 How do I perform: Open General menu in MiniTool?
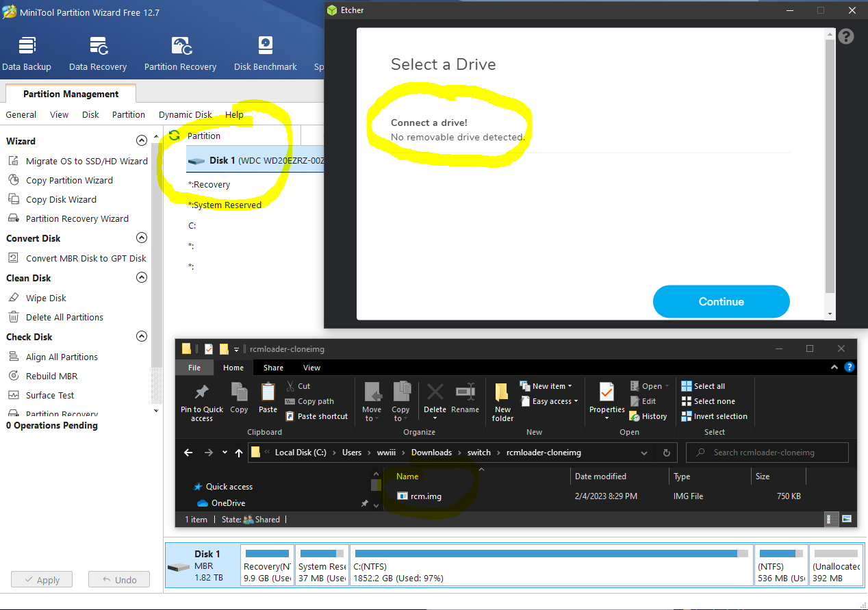[x=21, y=114]
